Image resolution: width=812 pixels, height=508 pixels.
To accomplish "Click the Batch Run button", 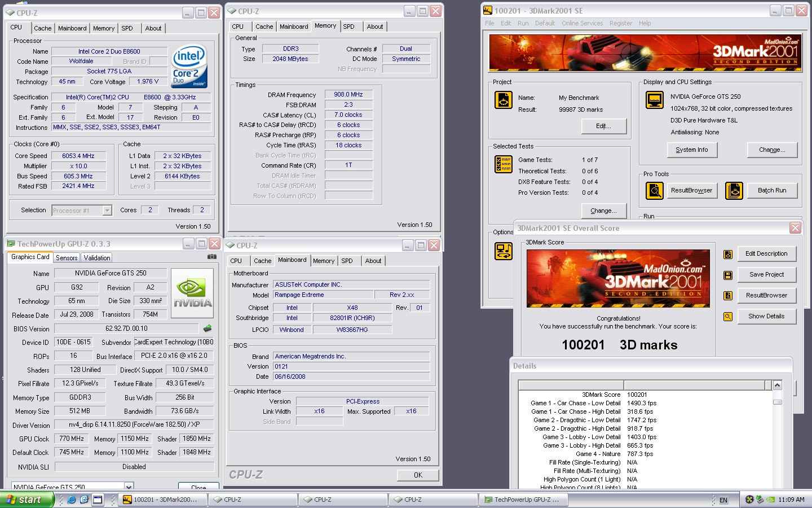I will 772,190.
